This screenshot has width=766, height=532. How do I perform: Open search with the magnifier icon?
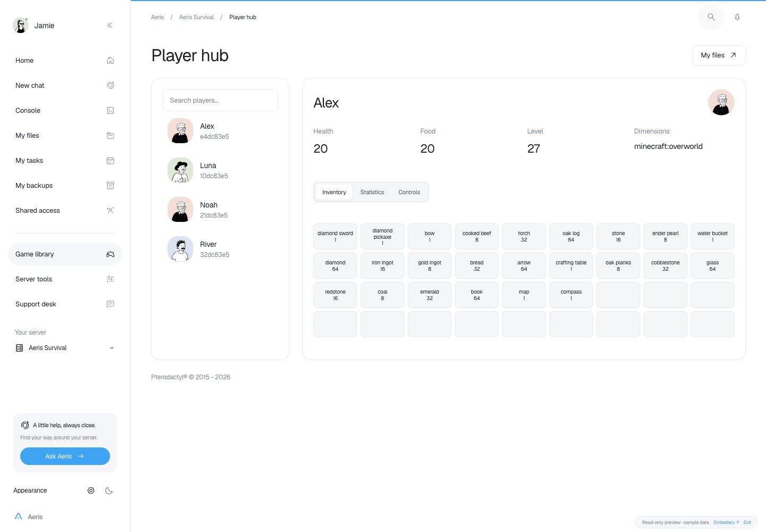[711, 17]
